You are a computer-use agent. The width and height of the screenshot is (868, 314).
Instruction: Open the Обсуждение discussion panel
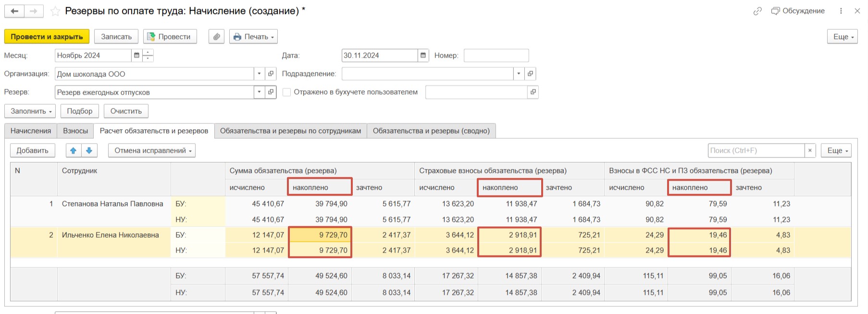pos(798,11)
